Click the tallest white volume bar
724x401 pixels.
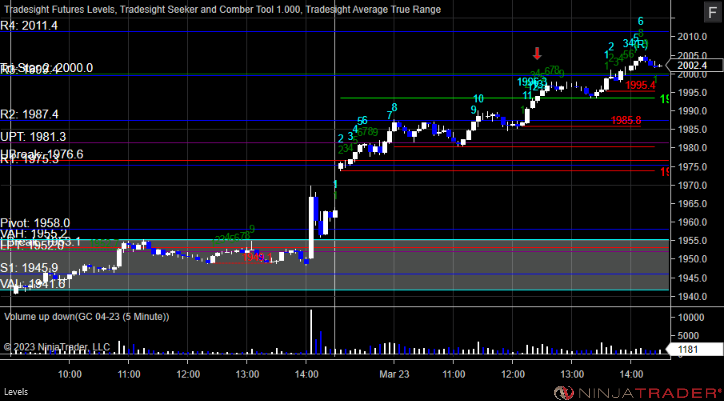coord(311,332)
